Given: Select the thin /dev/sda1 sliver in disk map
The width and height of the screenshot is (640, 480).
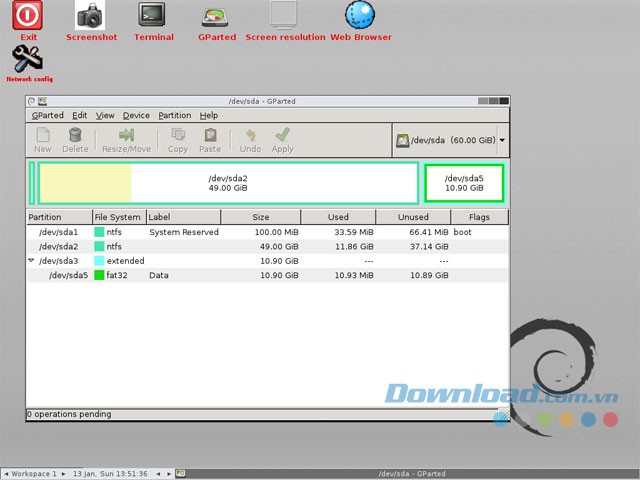Looking at the screenshot, I should coord(32,183).
